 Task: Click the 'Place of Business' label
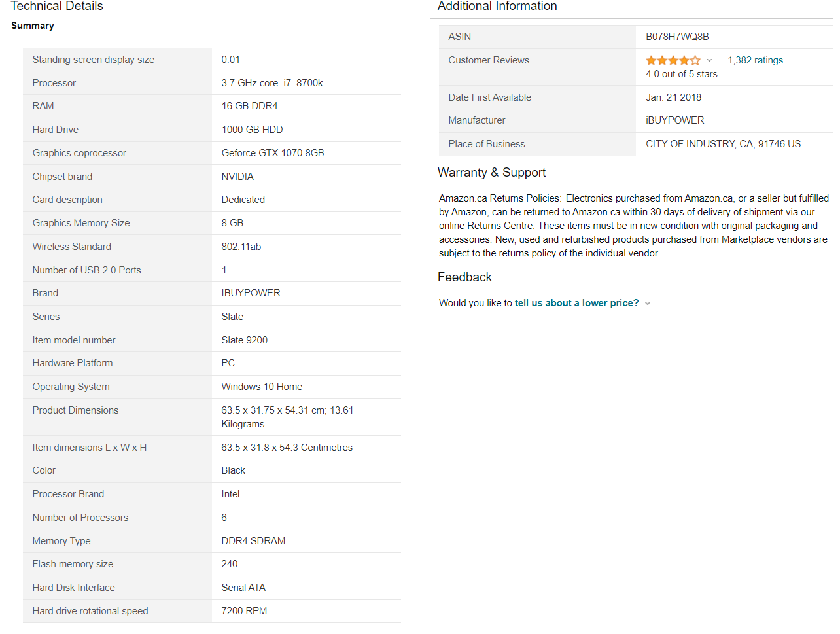(487, 144)
